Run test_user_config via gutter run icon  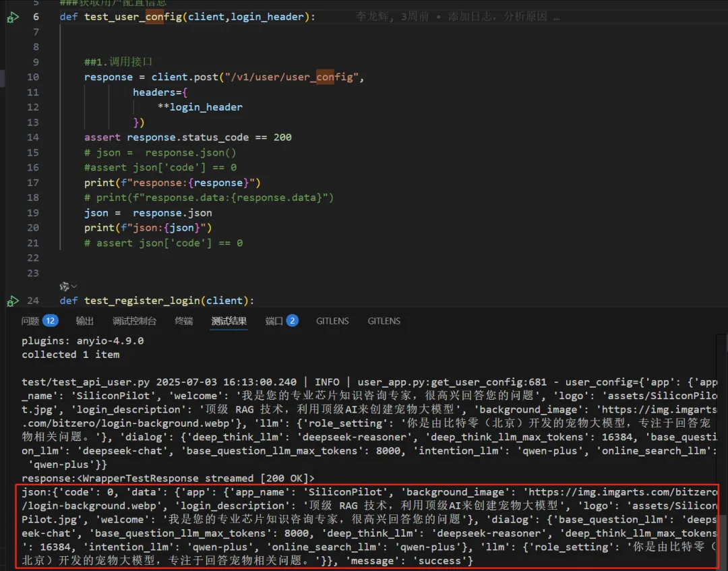pos(13,18)
